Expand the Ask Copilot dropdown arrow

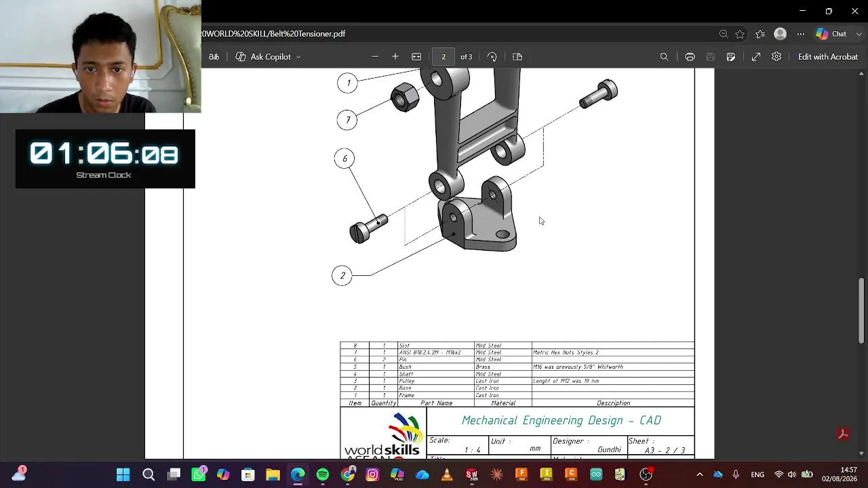tap(298, 57)
